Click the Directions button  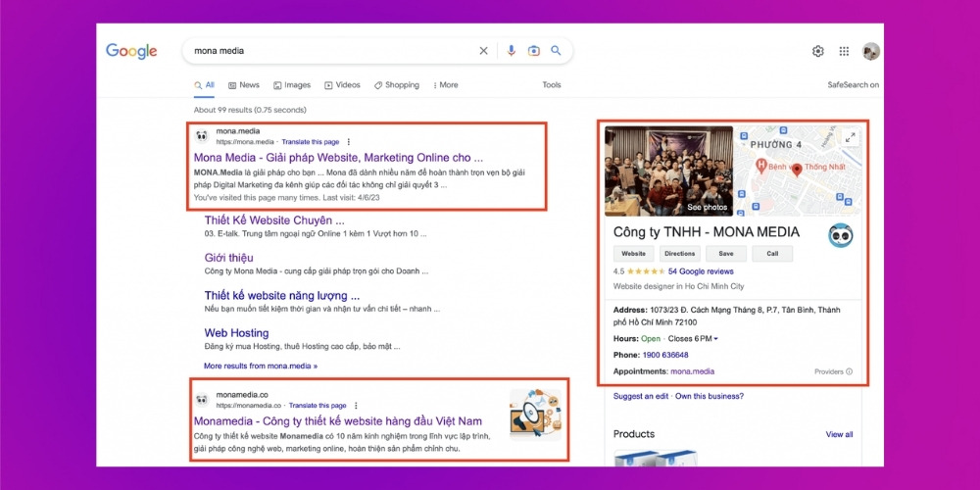click(x=679, y=254)
